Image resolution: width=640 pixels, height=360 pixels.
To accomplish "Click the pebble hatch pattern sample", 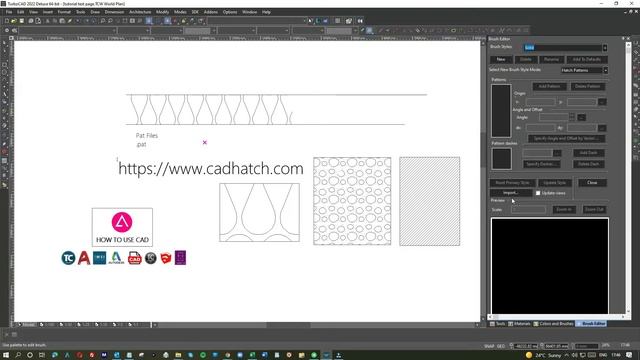I will [x=352, y=201].
